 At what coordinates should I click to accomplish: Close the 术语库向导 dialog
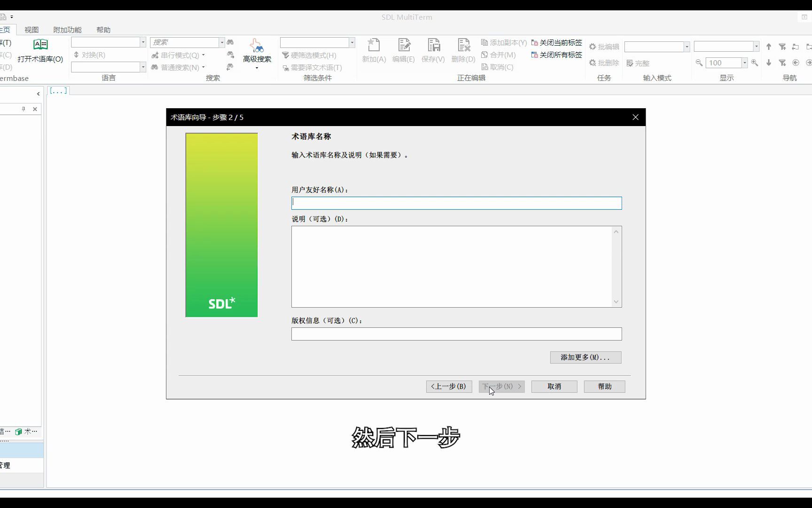[635, 117]
